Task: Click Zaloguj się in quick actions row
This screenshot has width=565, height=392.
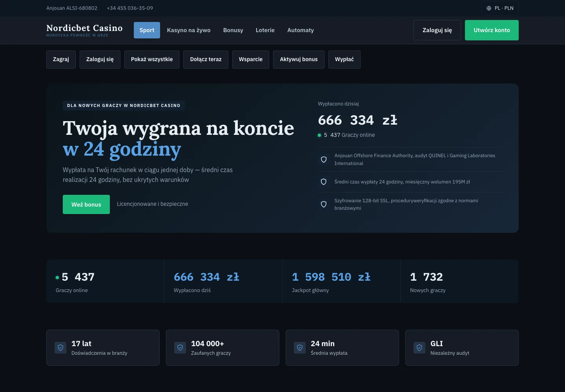Action: [100, 60]
